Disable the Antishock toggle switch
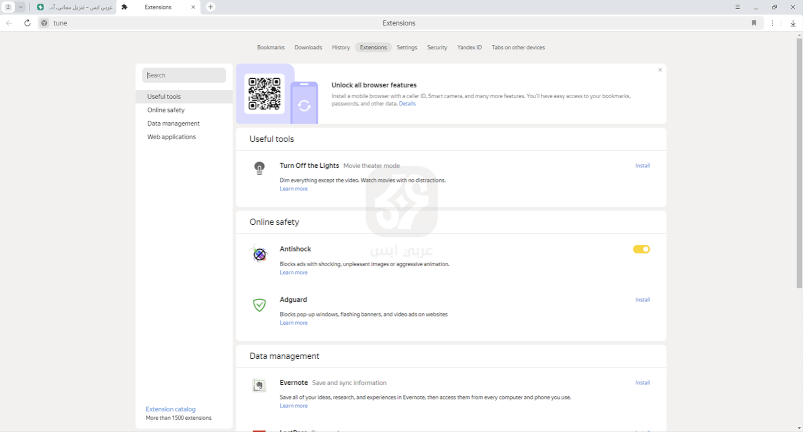The height and width of the screenshot is (432, 803). (x=641, y=249)
